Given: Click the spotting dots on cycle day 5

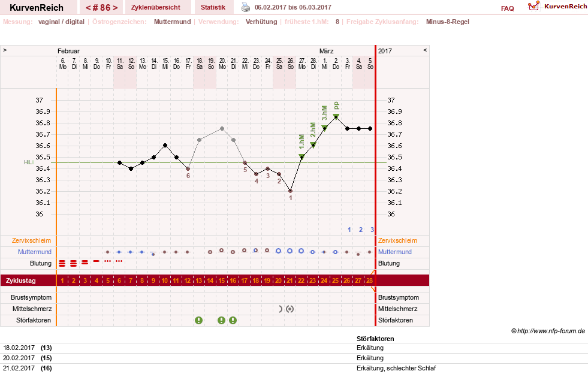Looking at the screenshot, I should [x=108, y=261].
